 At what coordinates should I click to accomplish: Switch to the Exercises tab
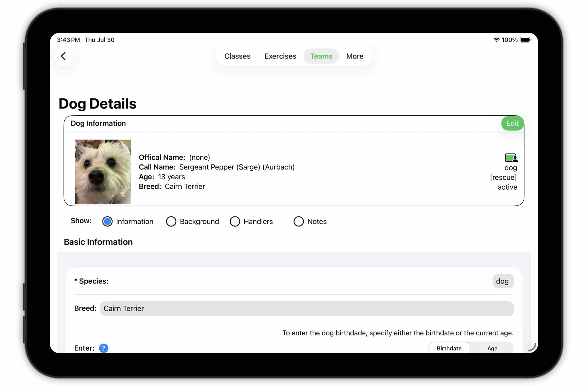coord(280,56)
